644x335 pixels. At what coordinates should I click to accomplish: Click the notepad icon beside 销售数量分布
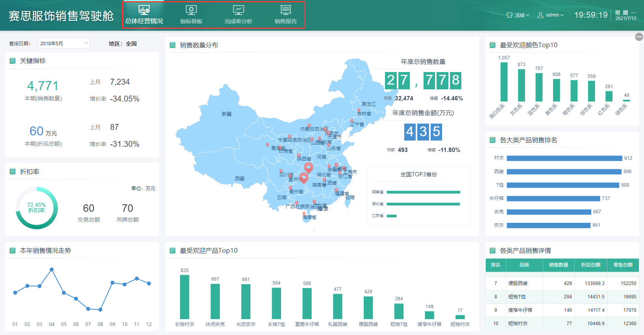[x=172, y=45]
